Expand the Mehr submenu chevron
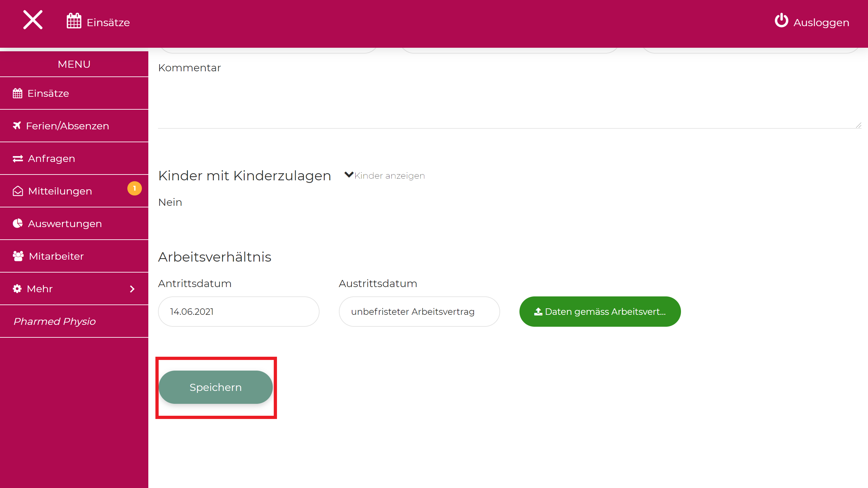The width and height of the screenshot is (868, 488). [132, 289]
